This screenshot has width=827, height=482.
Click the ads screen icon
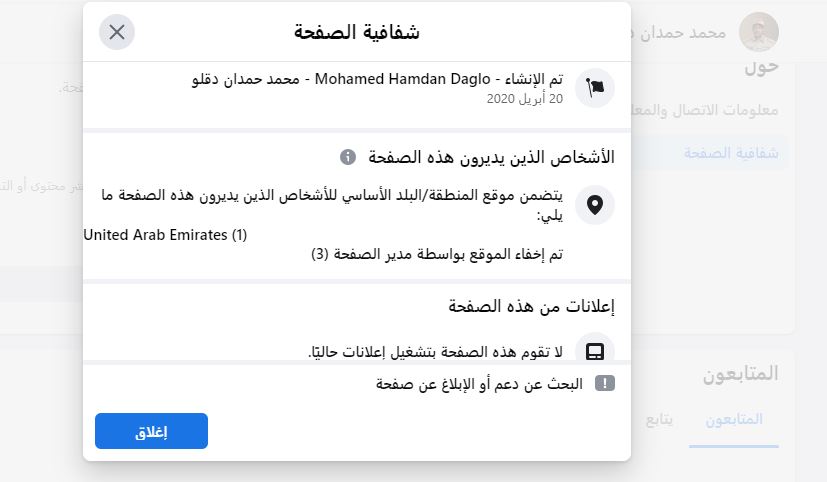coord(595,351)
